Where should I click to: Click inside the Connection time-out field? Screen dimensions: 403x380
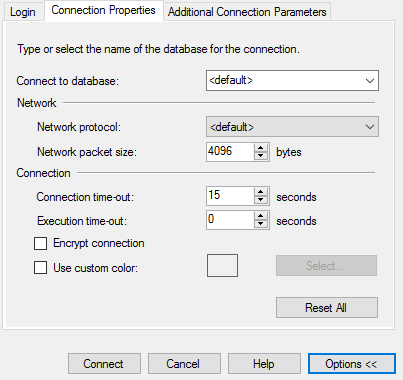pos(230,196)
